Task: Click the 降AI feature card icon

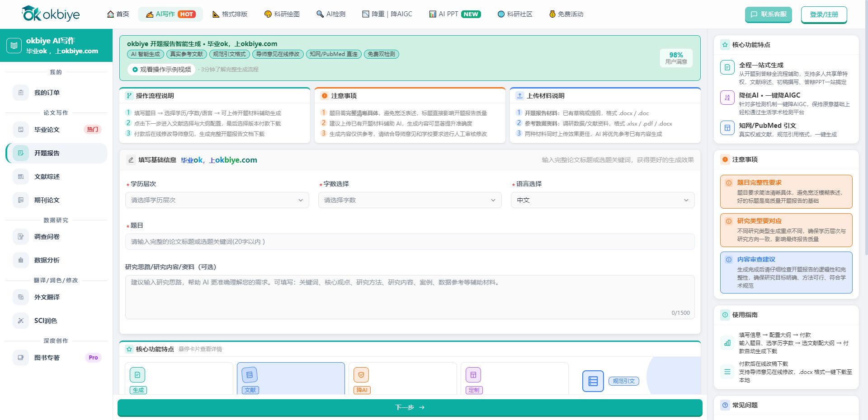Action: pyautogui.click(x=361, y=375)
